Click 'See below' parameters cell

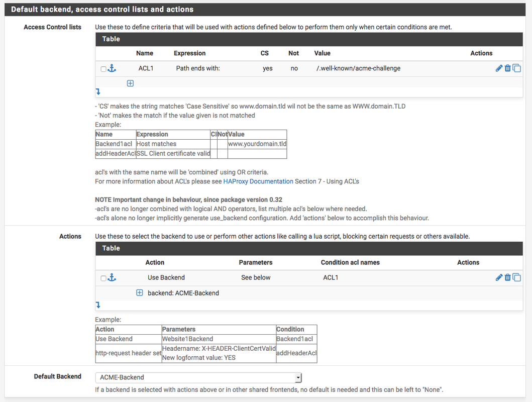[256, 277]
